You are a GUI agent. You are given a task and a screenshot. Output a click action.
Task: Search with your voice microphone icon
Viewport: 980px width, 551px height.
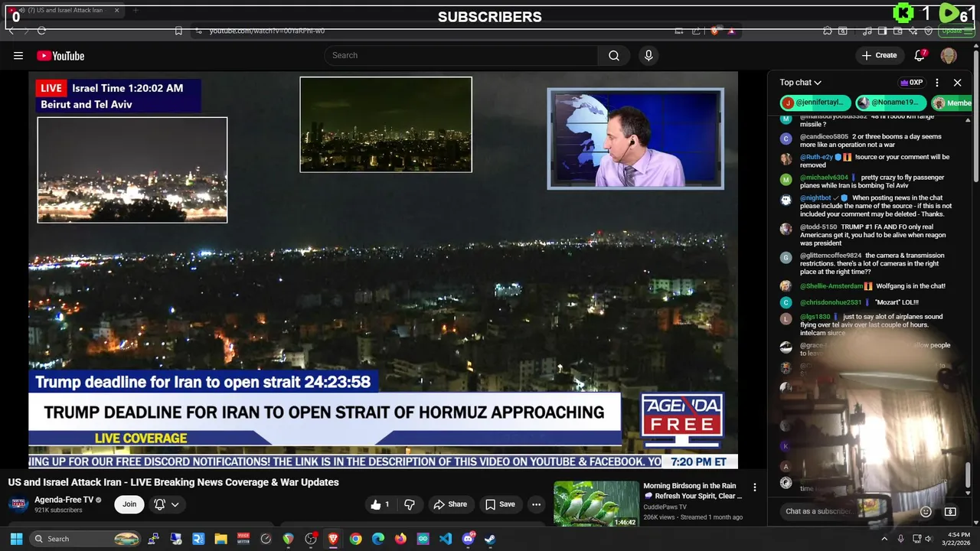(x=648, y=55)
